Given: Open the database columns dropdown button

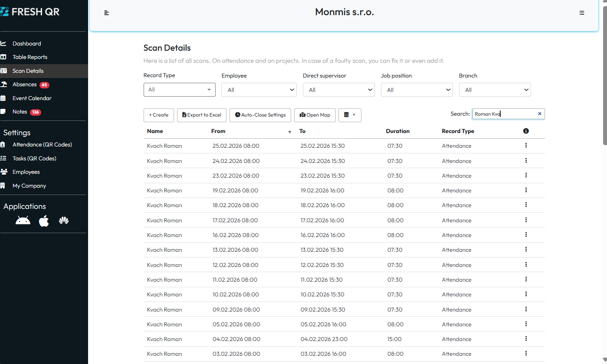Looking at the screenshot, I should coord(349,115).
